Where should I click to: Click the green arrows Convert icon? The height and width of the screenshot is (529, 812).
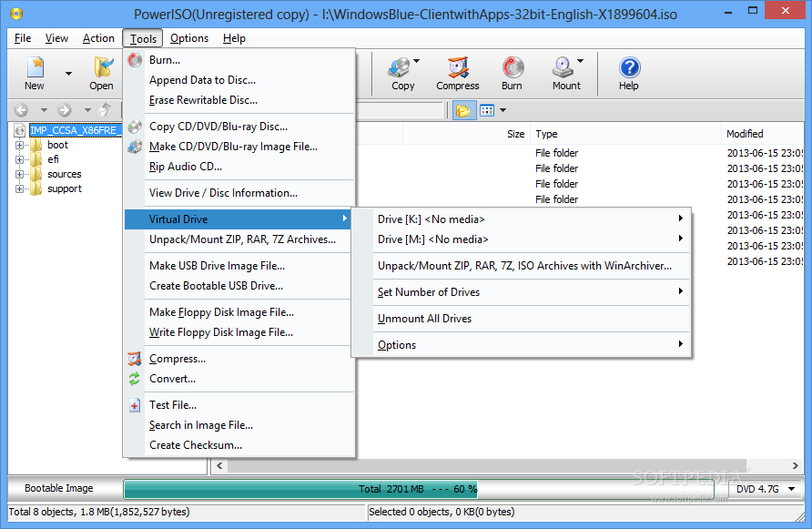click(135, 379)
